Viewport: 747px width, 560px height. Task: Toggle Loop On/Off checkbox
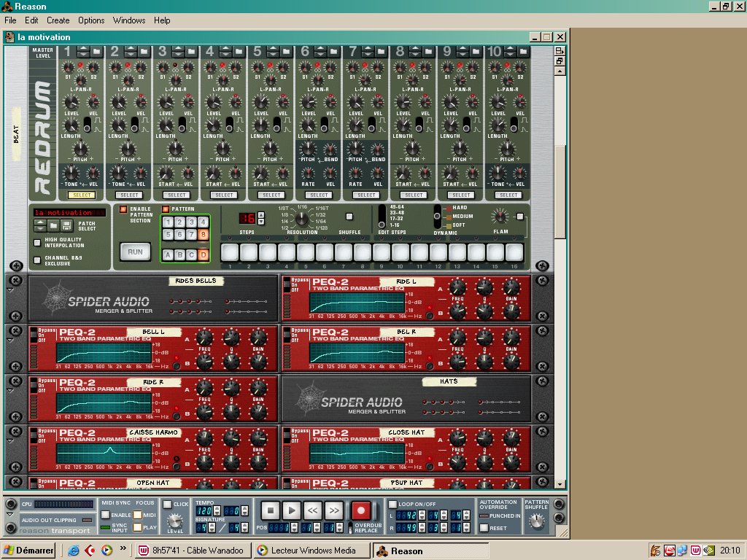pos(392,504)
